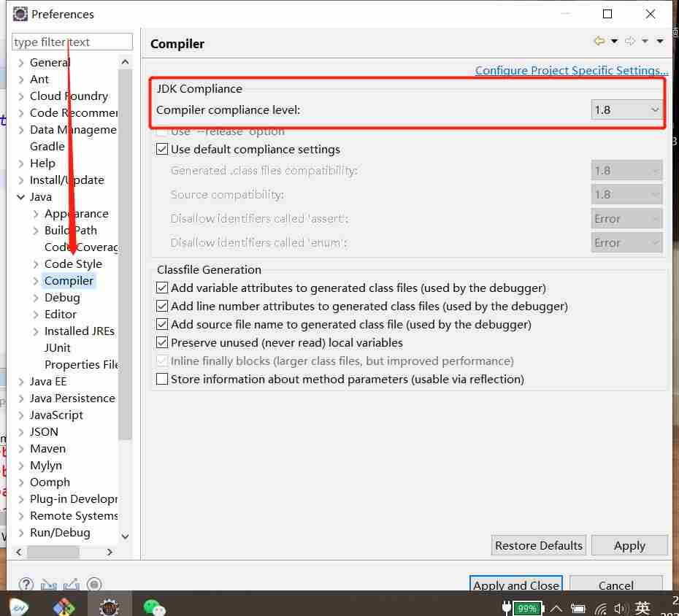The image size is (679, 616).
Task: Open the back history dropdown arrow
Action: coord(614,41)
